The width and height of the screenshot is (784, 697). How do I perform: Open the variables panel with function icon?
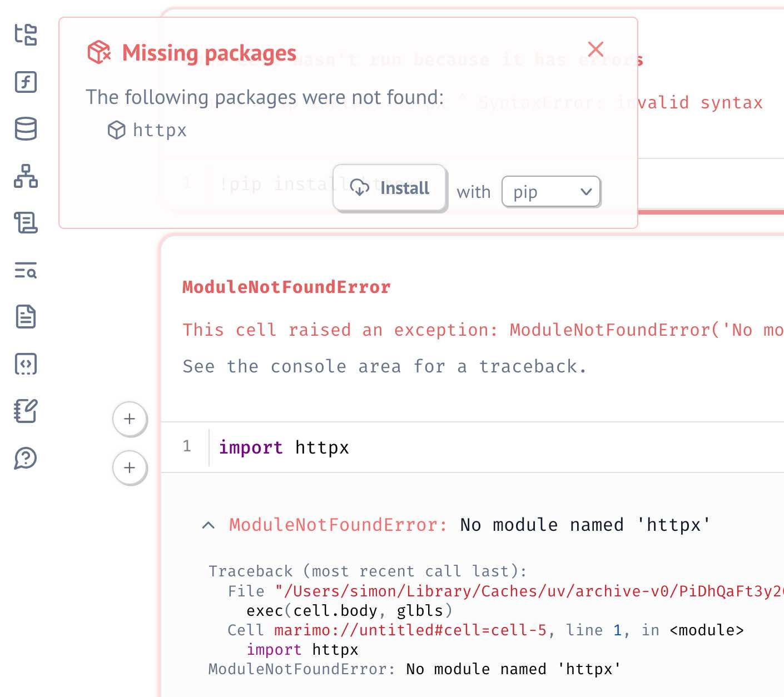(x=26, y=82)
